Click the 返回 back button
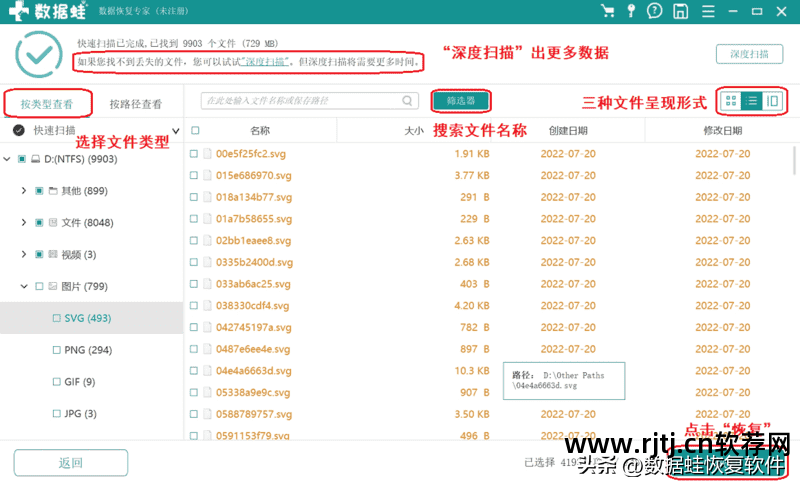800x490 pixels. point(70,463)
